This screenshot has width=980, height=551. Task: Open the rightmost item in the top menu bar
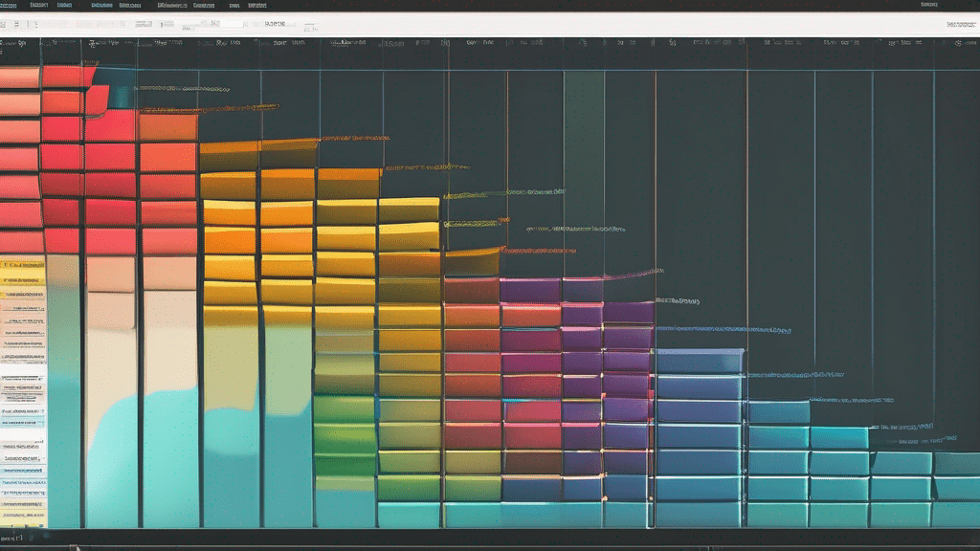click(928, 5)
